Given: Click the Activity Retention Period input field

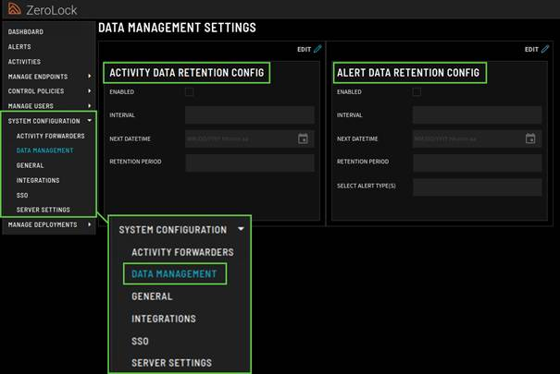Looking at the screenshot, I should [250, 163].
